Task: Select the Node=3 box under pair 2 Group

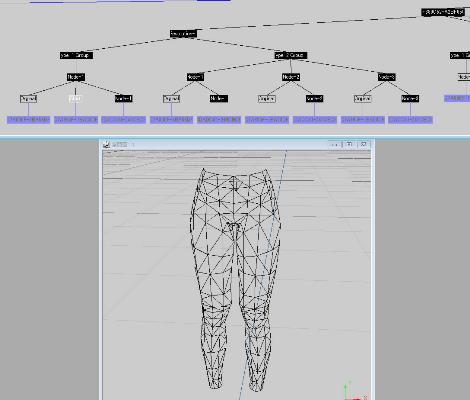Action: tap(387, 77)
